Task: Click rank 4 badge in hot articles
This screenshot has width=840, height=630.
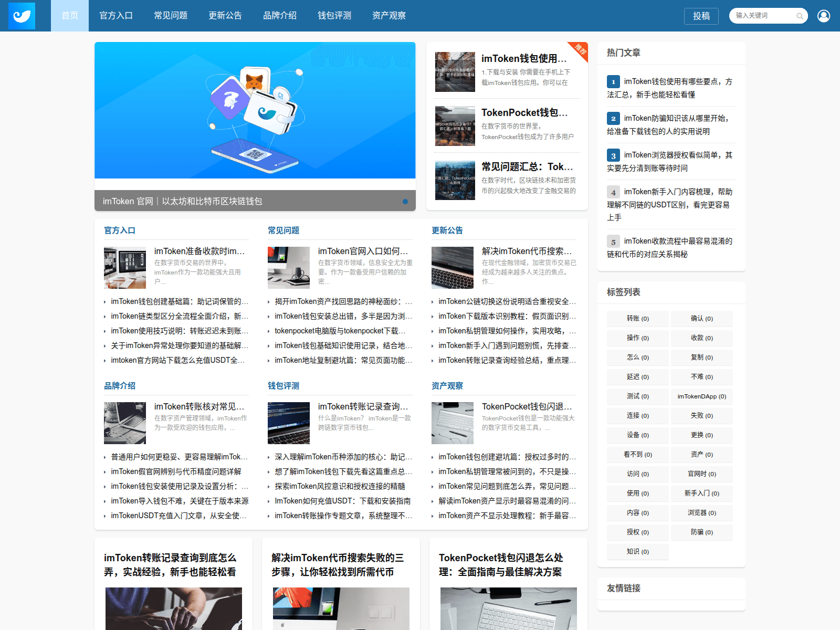Action: 613,192
